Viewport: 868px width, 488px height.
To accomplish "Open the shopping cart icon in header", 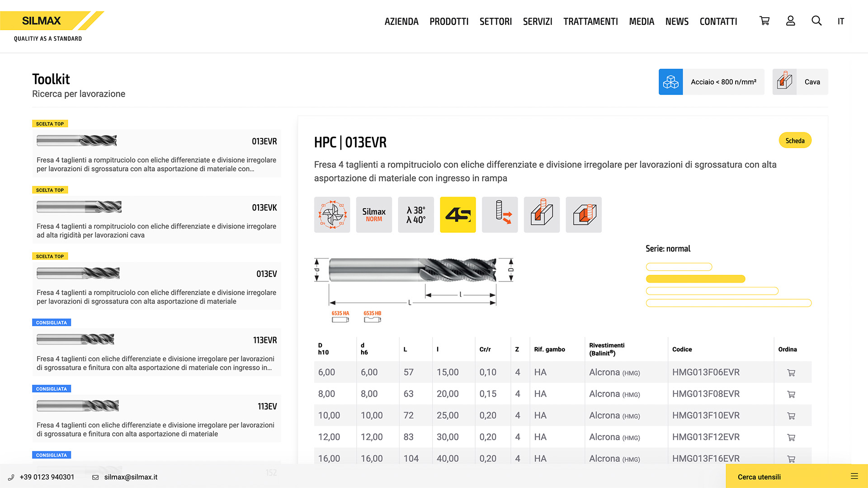I will coord(764,21).
